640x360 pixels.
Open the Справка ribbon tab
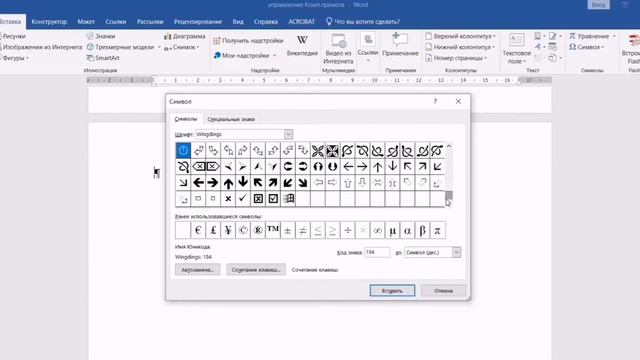click(x=266, y=22)
